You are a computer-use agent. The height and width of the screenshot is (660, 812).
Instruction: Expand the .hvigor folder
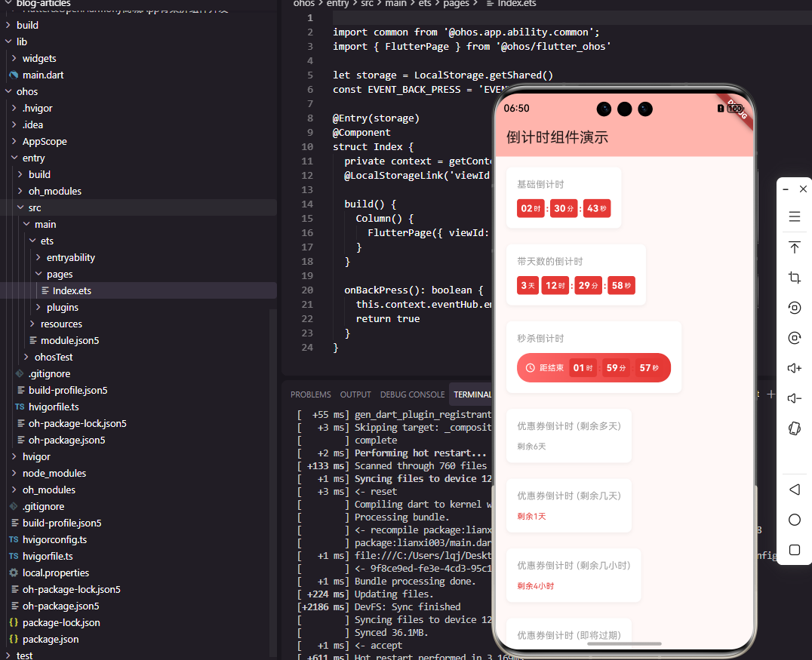[x=14, y=108]
